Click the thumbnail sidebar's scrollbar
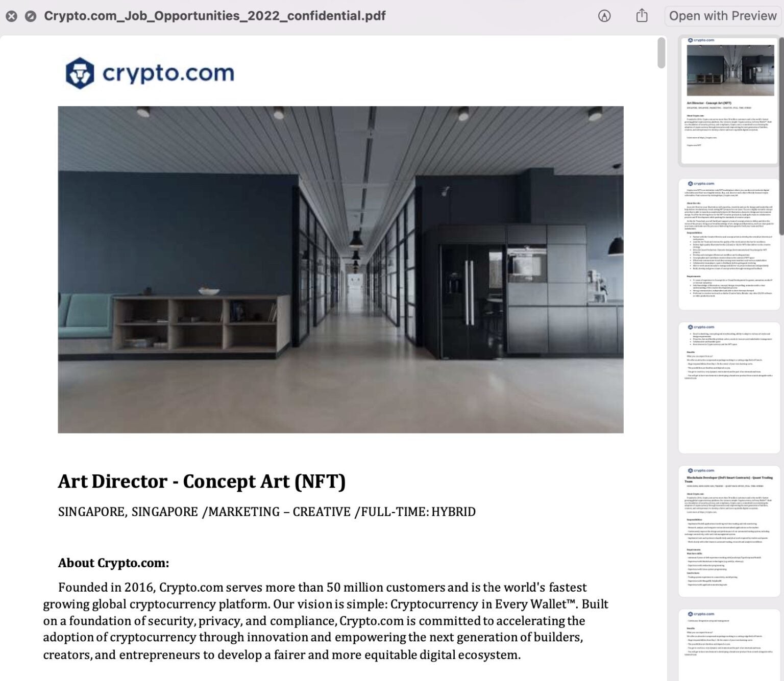Image resolution: width=784 pixels, height=681 pixels. point(781,102)
